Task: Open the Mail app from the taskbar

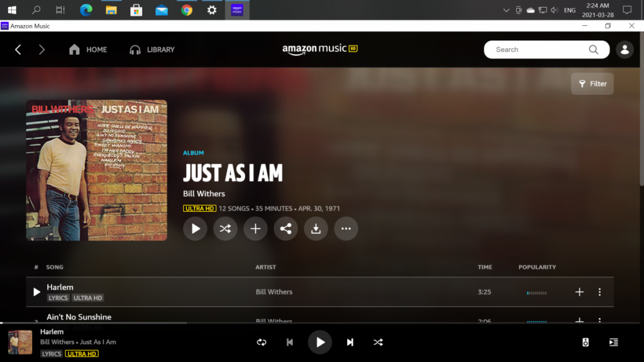Action: 162,10
